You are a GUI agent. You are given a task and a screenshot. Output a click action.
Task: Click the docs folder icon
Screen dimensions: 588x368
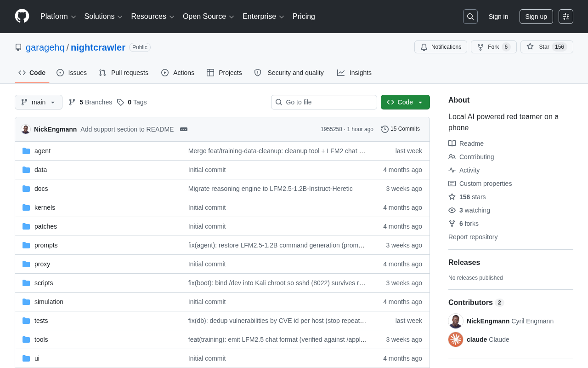[26, 189]
